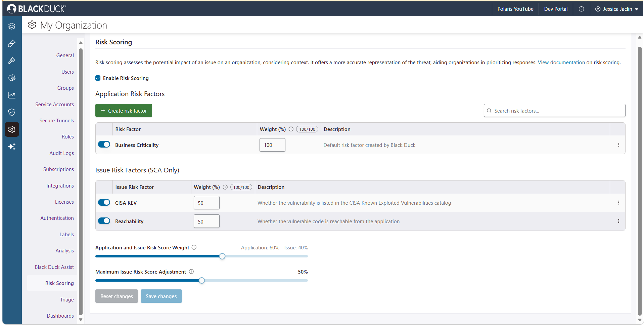Click the help question mark icon
Viewport: 644px width, 325px height.
581,9
